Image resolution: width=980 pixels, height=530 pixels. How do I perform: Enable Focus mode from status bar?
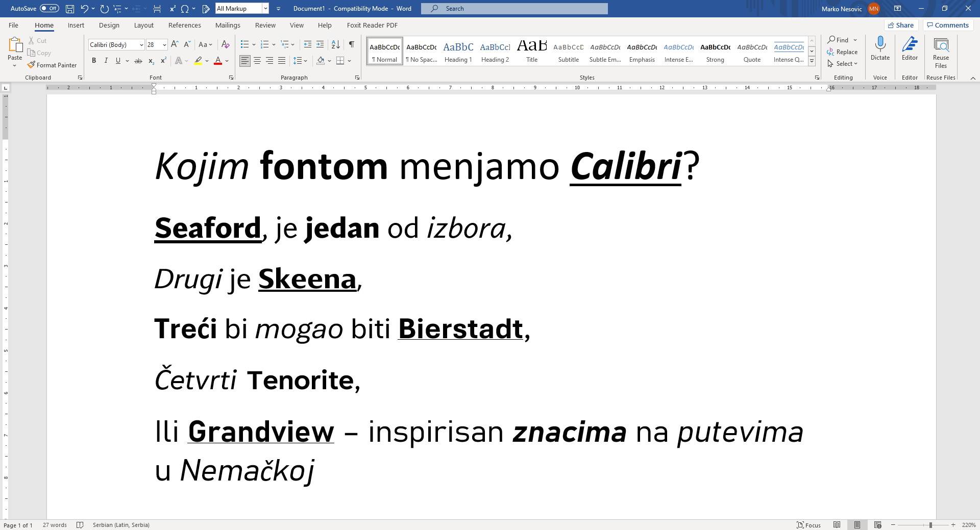(x=808, y=525)
